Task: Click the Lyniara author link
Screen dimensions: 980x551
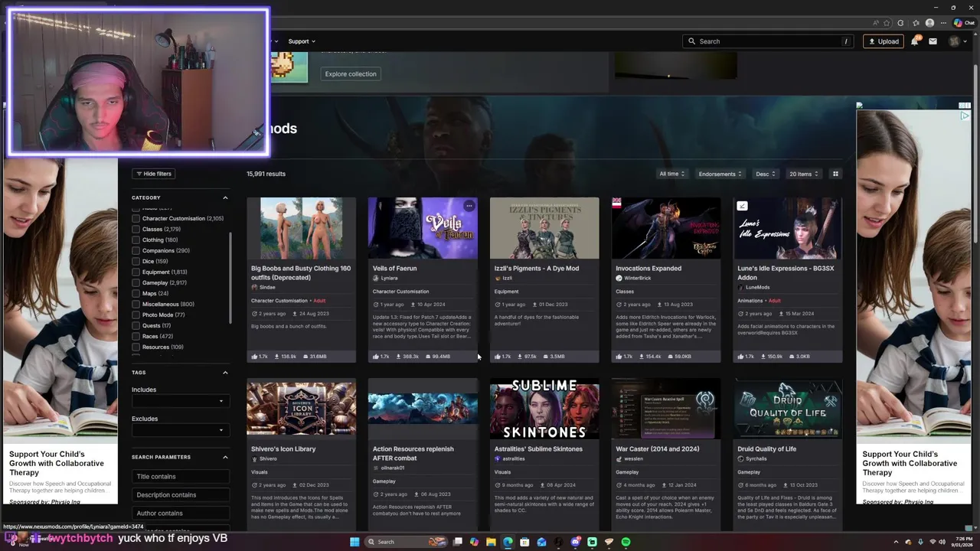Action: pos(389,278)
